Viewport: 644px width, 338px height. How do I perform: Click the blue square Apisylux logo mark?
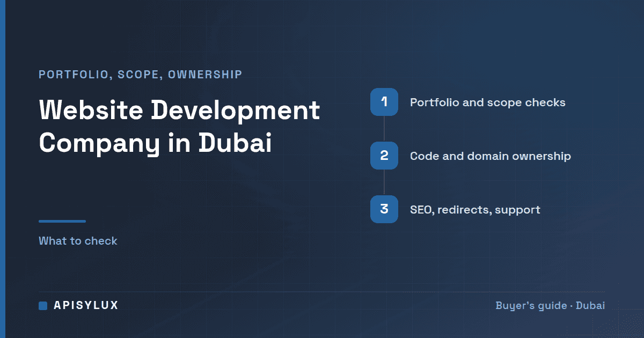tap(43, 306)
